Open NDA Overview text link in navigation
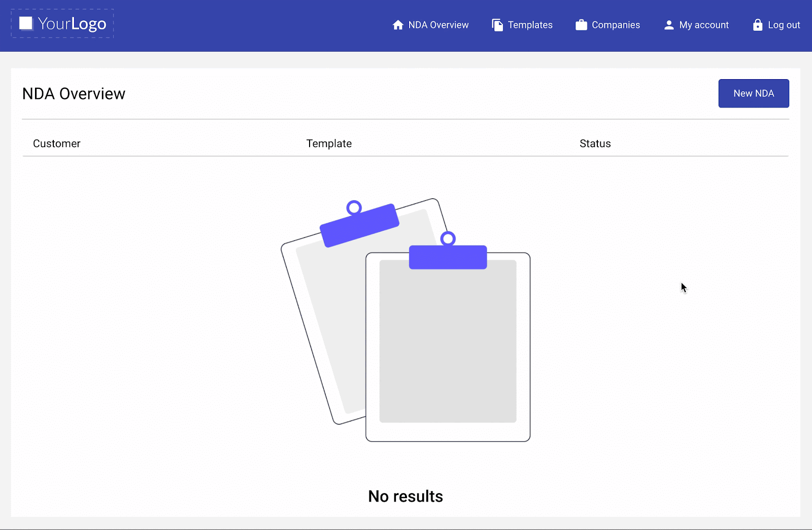The width and height of the screenshot is (812, 530). pyautogui.click(x=438, y=25)
